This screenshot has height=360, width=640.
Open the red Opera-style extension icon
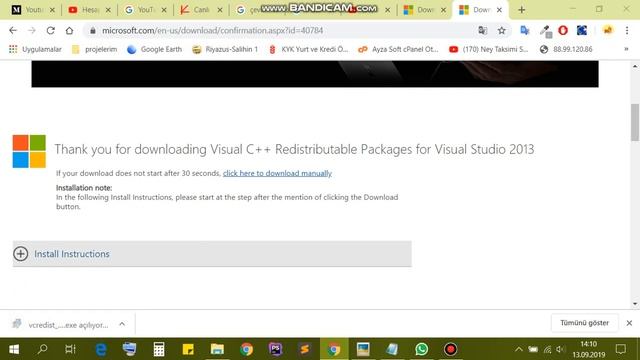[563, 31]
